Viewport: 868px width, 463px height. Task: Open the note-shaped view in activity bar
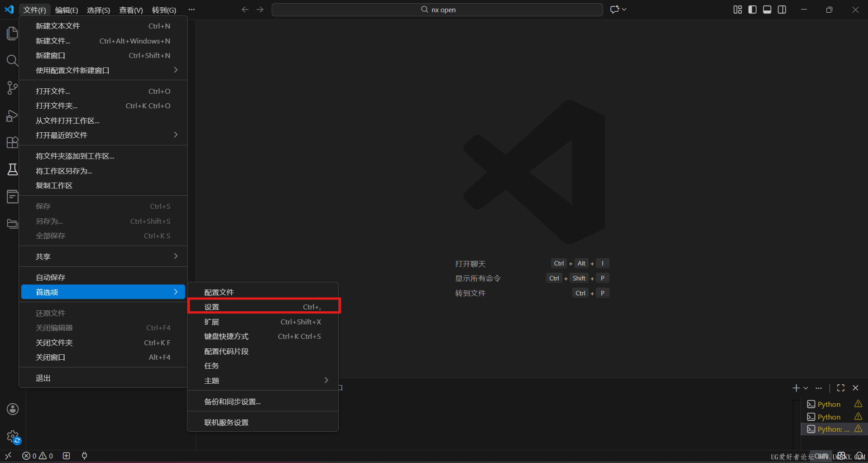(12, 197)
